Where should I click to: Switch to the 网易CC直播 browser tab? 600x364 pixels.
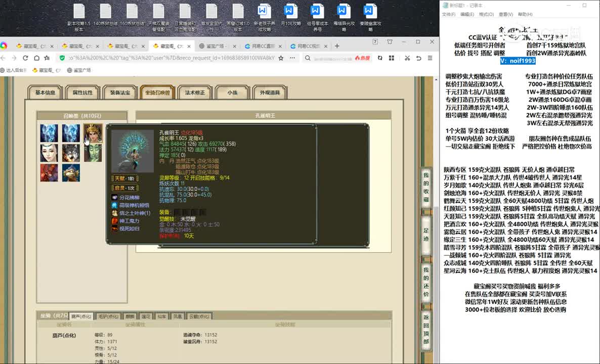pos(262,47)
